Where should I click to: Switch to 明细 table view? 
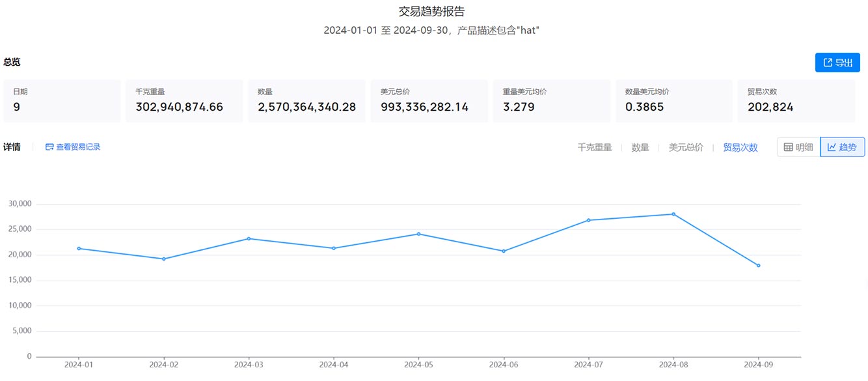[x=798, y=147]
